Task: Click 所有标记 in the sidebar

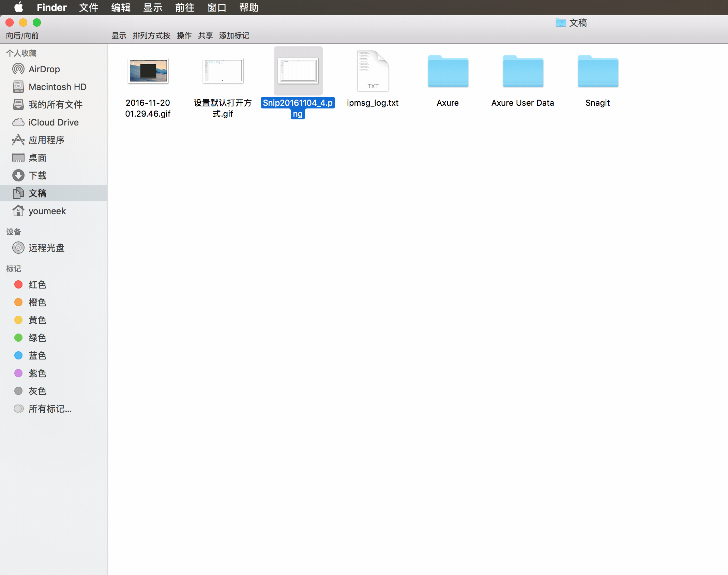Action: tap(50, 409)
